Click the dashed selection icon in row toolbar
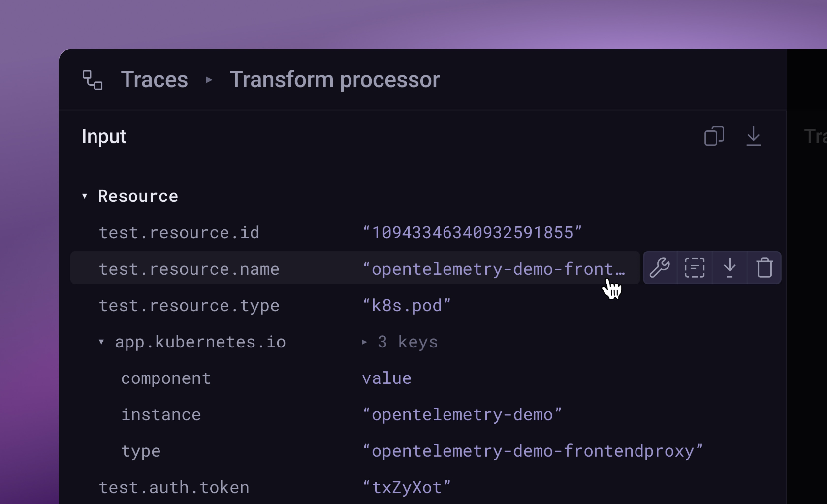The image size is (827, 504). pyautogui.click(x=694, y=268)
